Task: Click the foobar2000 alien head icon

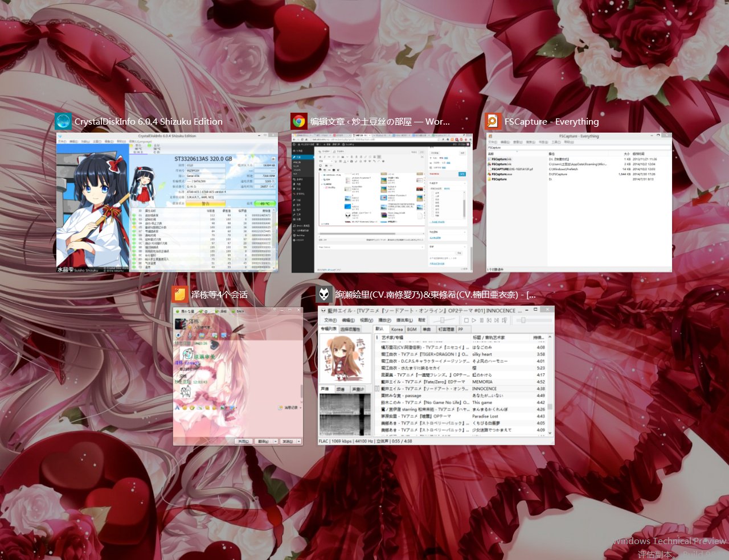Action: coord(324,294)
